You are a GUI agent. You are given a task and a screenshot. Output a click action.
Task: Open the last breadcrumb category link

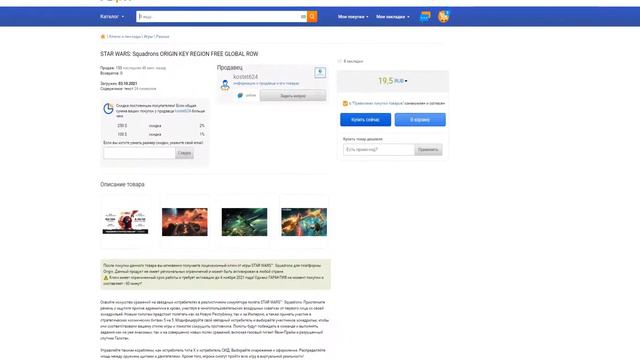(x=162, y=37)
